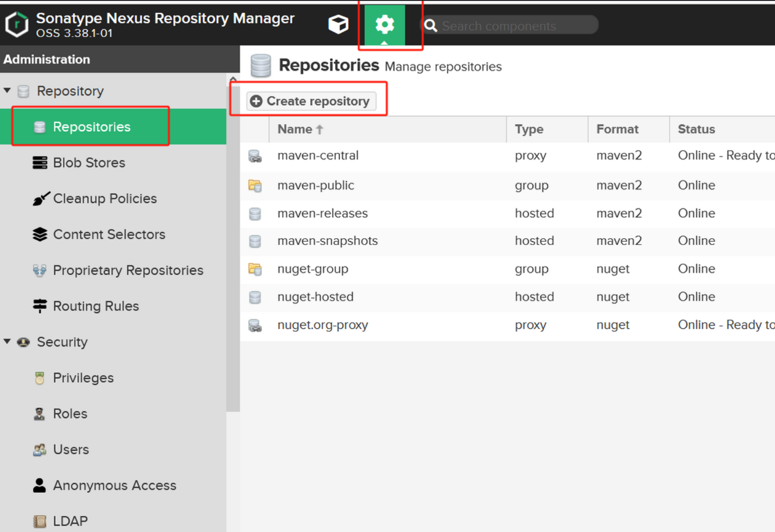Open the Browse cube icon
The height and width of the screenshot is (532, 775).
pyautogui.click(x=338, y=24)
